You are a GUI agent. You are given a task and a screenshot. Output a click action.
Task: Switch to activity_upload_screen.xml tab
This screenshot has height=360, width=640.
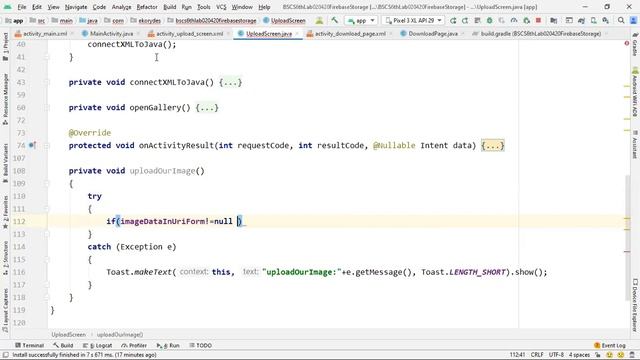[186, 33]
